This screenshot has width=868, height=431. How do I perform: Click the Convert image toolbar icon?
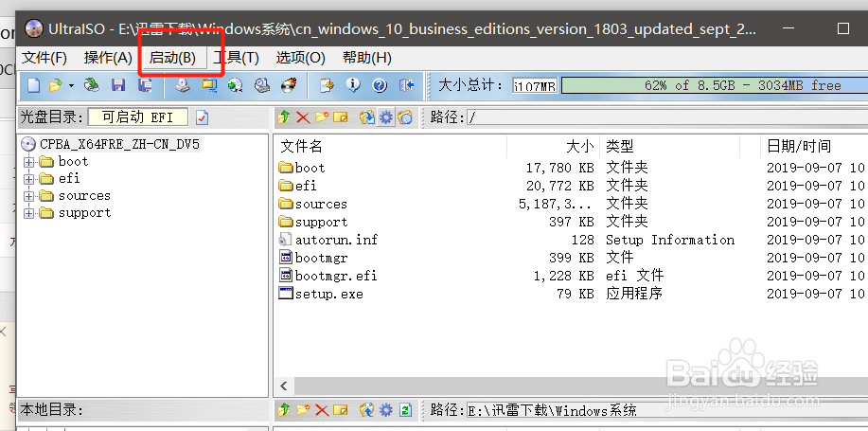pos(236,85)
